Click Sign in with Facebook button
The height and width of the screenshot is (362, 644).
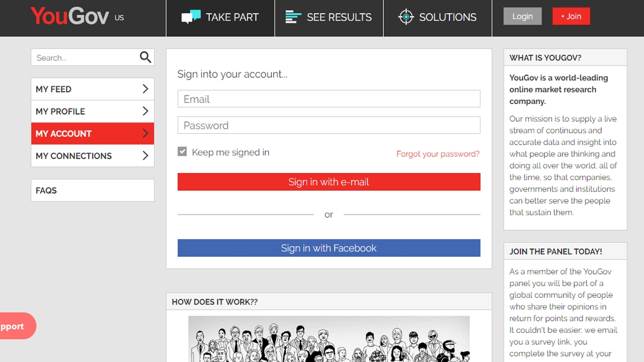[329, 248]
